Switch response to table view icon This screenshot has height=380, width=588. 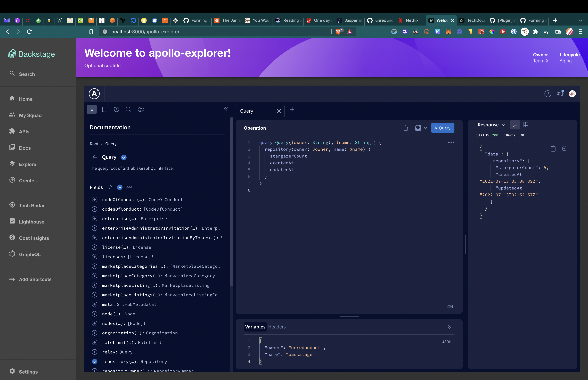pos(526,125)
